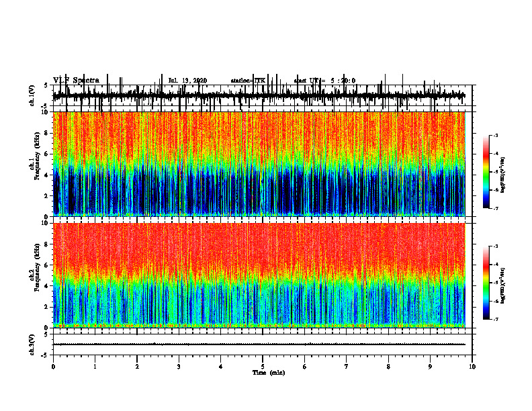Click the '-3' label on lower colorbar
Screen dimensions: 532x411
click(x=495, y=246)
